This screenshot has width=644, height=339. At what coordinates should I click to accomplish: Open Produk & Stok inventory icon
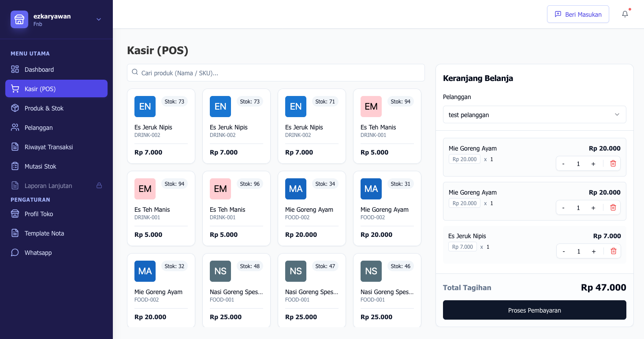tap(15, 108)
